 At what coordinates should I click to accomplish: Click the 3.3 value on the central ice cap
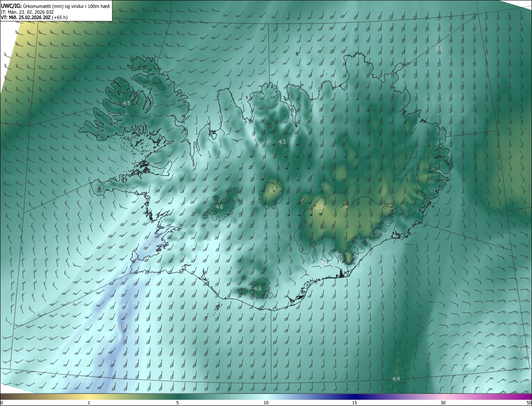click(x=273, y=190)
